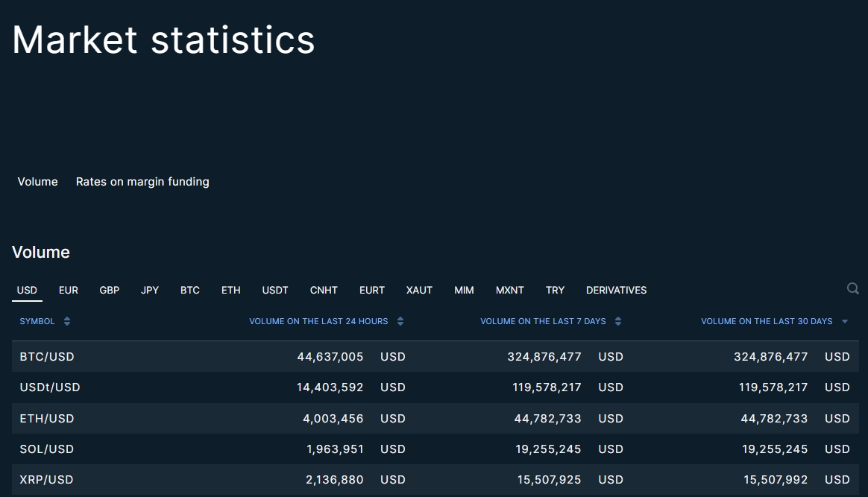This screenshot has height=497, width=868.
Task: Open the JPY volume tab
Action: [150, 290]
